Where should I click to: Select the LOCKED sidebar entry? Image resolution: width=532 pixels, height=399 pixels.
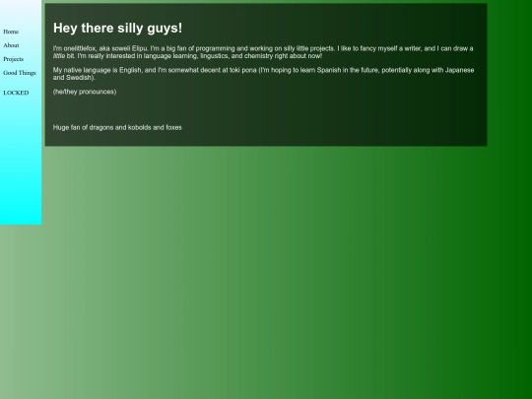pos(16,93)
